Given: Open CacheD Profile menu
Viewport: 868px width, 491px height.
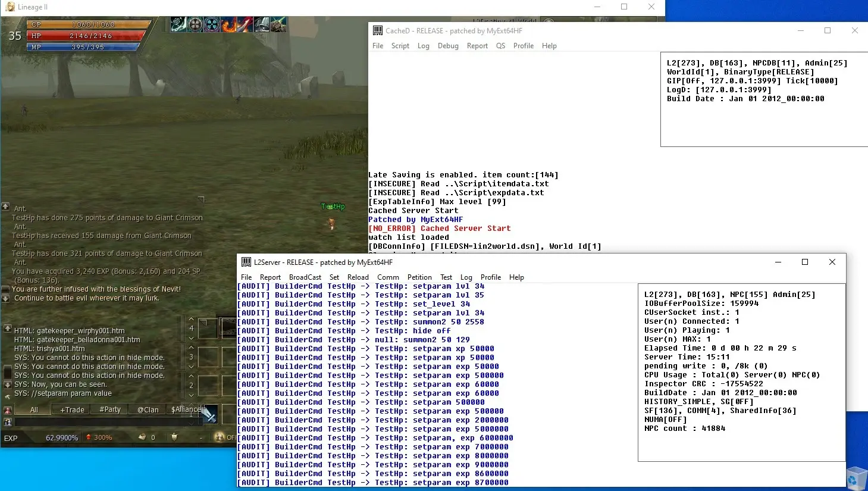Looking at the screenshot, I should 524,46.
